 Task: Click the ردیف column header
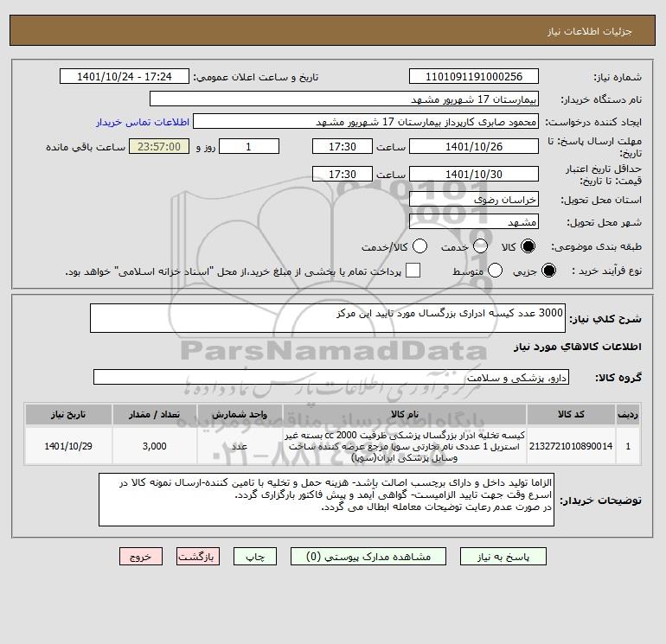click(628, 414)
